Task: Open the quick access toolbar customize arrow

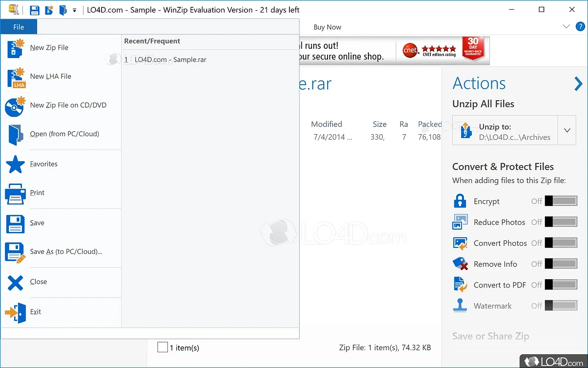Action: click(74, 10)
